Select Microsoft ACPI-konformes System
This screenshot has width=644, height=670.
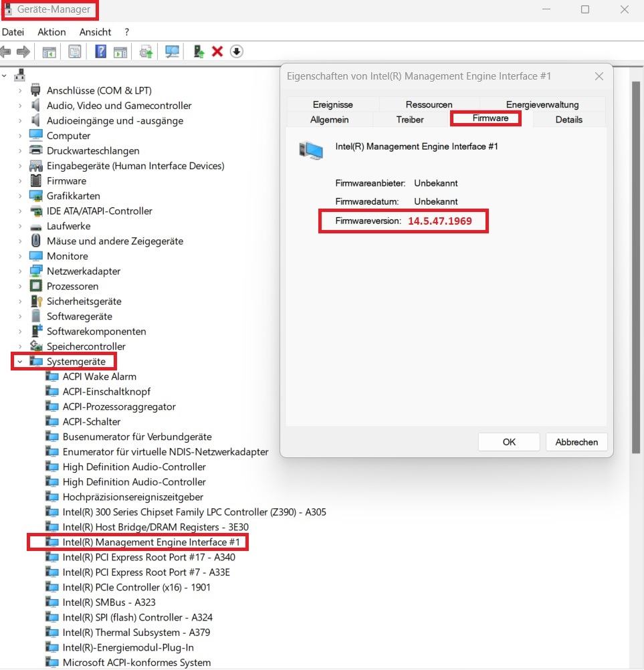136,662
